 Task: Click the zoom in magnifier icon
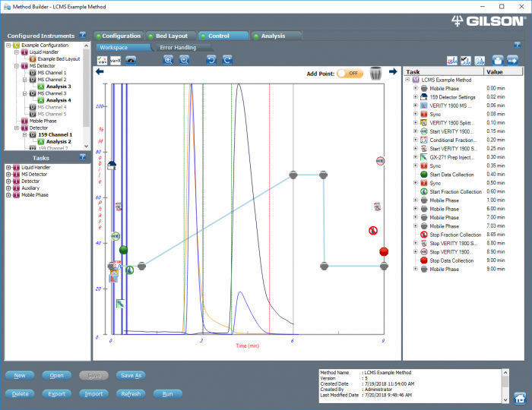[168, 60]
